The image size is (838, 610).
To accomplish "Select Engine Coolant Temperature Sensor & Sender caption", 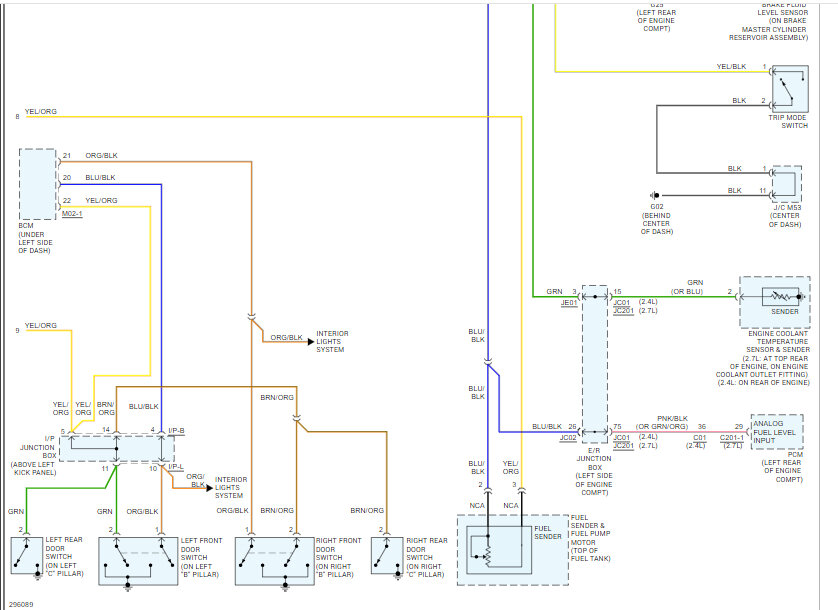I will 763,358.
